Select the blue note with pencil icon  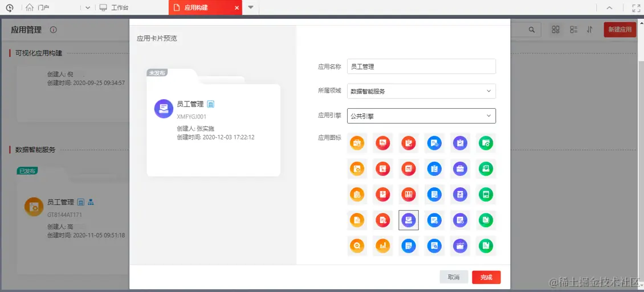409,246
